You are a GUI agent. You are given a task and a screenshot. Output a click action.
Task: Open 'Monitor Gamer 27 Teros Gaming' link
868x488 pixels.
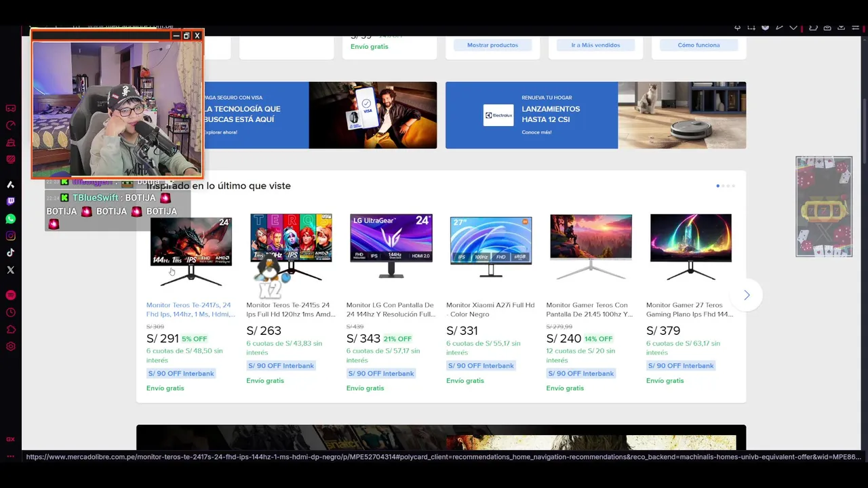tap(690, 310)
